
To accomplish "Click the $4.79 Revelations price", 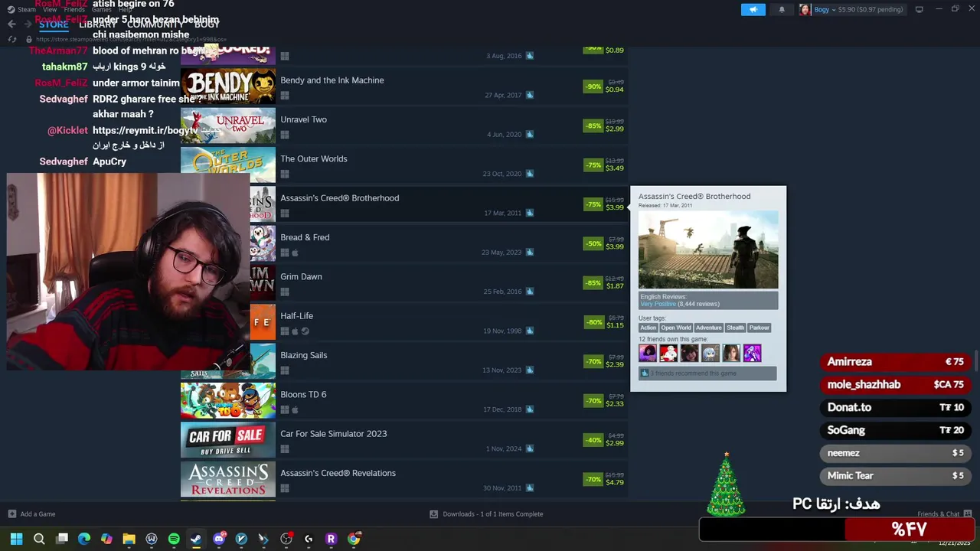I will pyautogui.click(x=615, y=482).
